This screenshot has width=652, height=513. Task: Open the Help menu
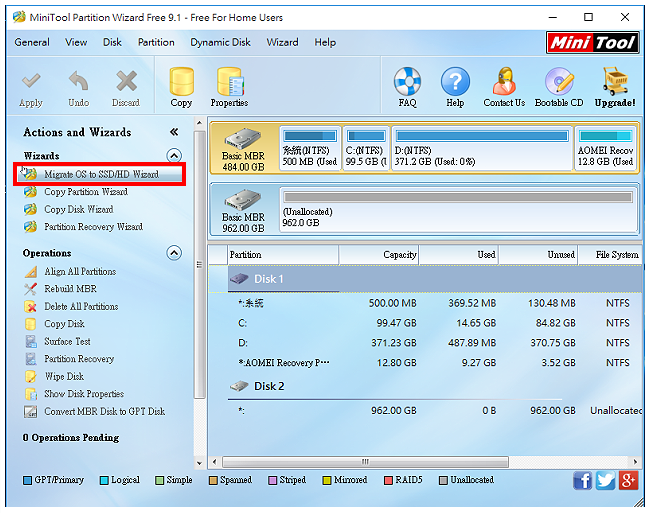(x=325, y=42)
